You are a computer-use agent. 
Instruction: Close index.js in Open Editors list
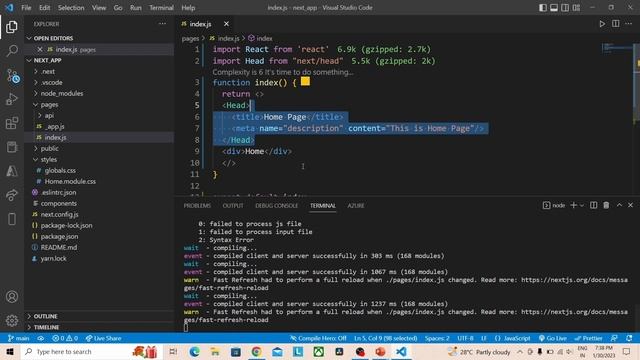pyautogui.click(x=40, y=49)
